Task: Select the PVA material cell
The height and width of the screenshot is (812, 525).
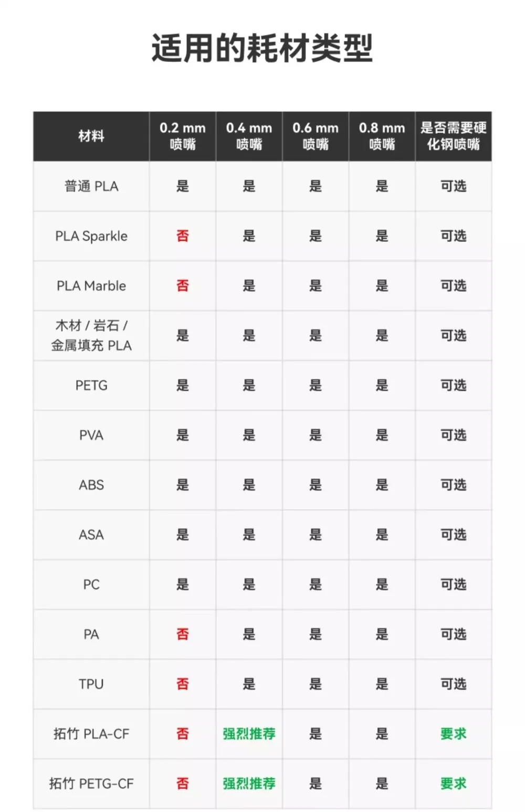Action: [91, 435]
